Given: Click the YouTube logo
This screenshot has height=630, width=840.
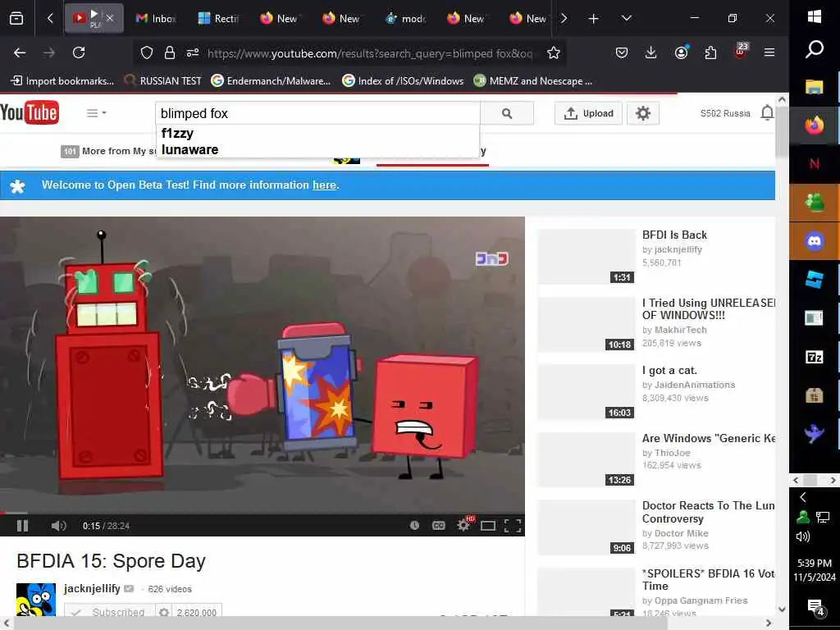Looking at the screenshot, I should (30, 113).
